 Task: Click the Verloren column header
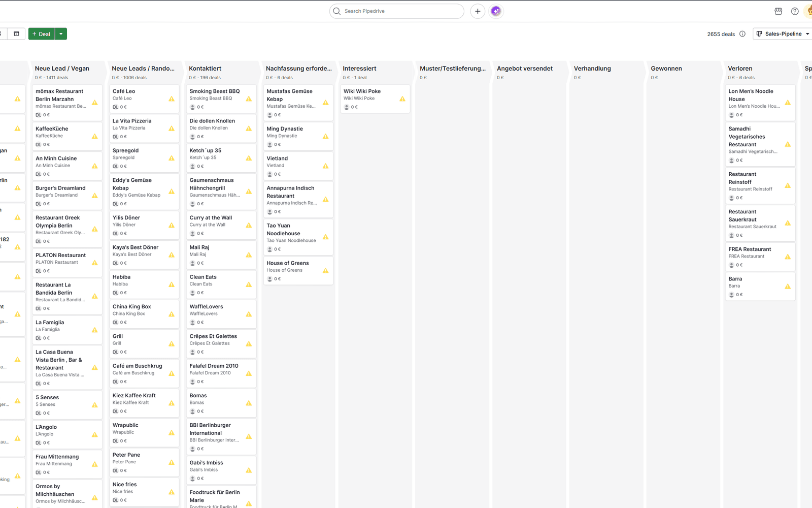pos(740,69)
